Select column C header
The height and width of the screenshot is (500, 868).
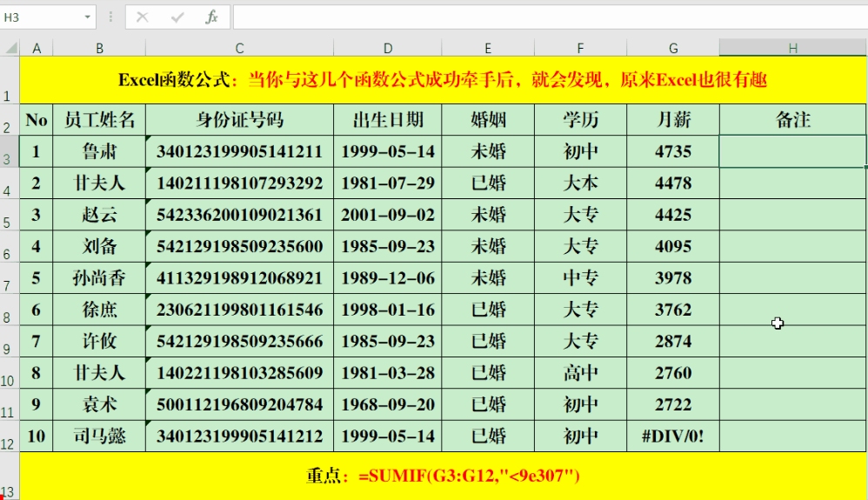point(239,48)
